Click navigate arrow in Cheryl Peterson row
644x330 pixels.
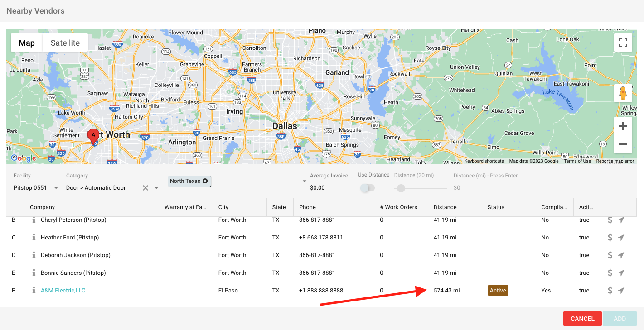(x=621, y=220)
